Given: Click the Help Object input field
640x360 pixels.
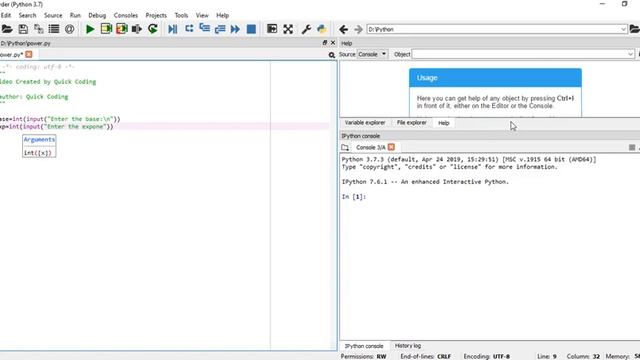Looking at the screenshot, I should click(x=519, y=54).
